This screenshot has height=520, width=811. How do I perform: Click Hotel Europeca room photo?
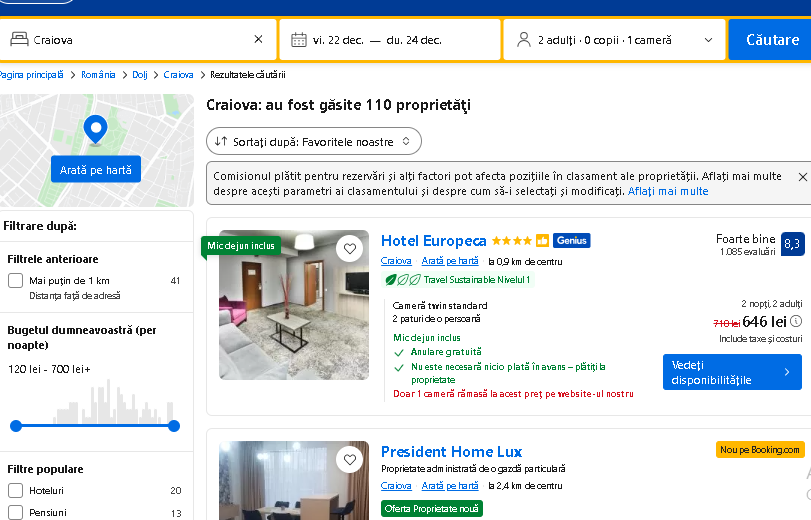(x=294, y=305)
